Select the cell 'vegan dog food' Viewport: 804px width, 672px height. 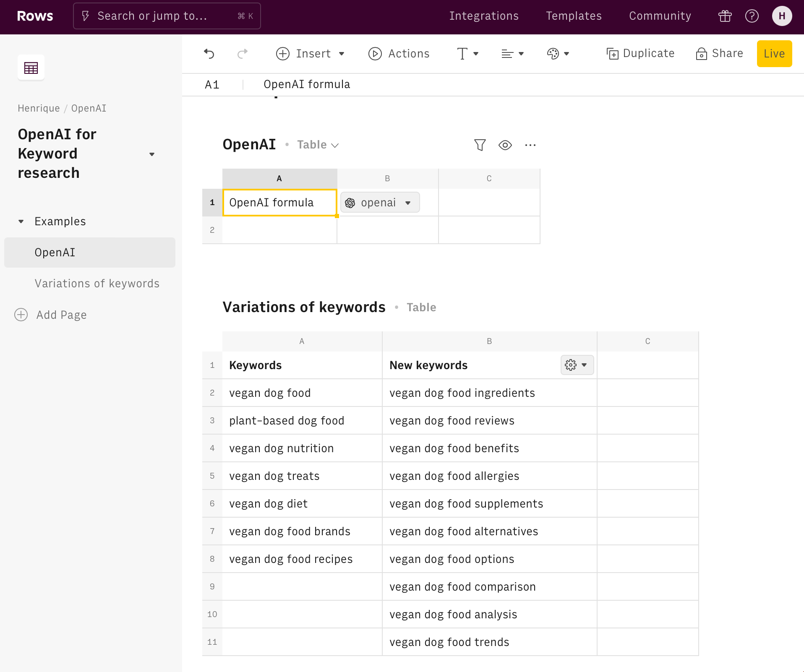302,393
